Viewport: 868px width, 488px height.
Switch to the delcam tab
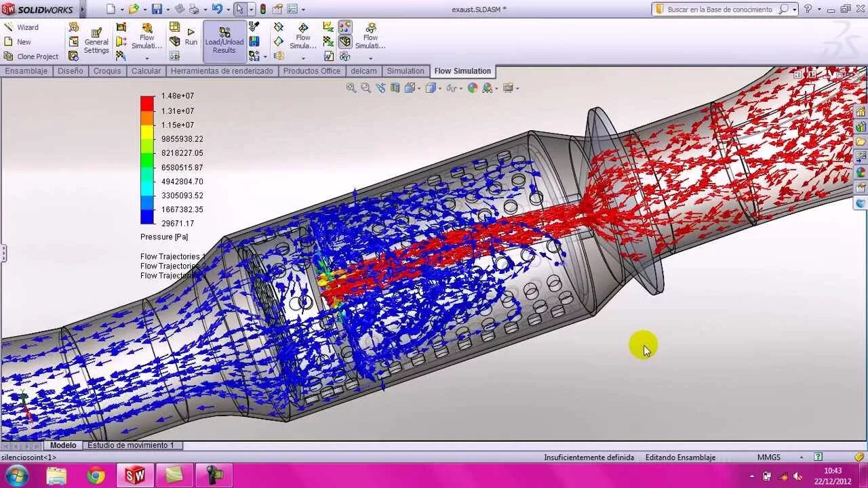[363, 71]
